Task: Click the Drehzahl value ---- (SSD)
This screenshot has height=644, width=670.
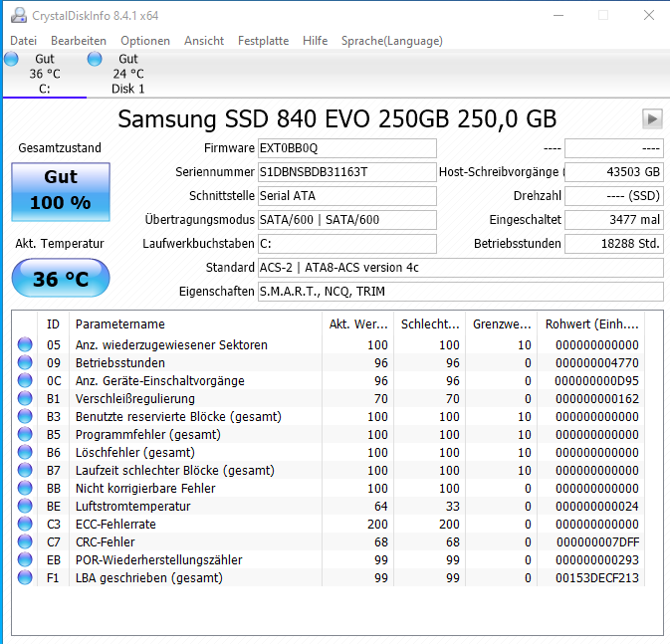Action: click(614, 196)
